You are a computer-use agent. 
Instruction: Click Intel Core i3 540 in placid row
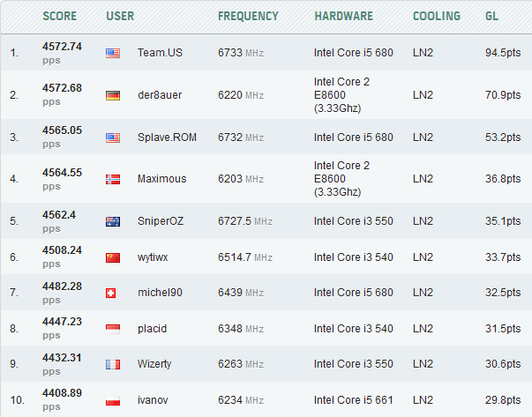point(353,329)
